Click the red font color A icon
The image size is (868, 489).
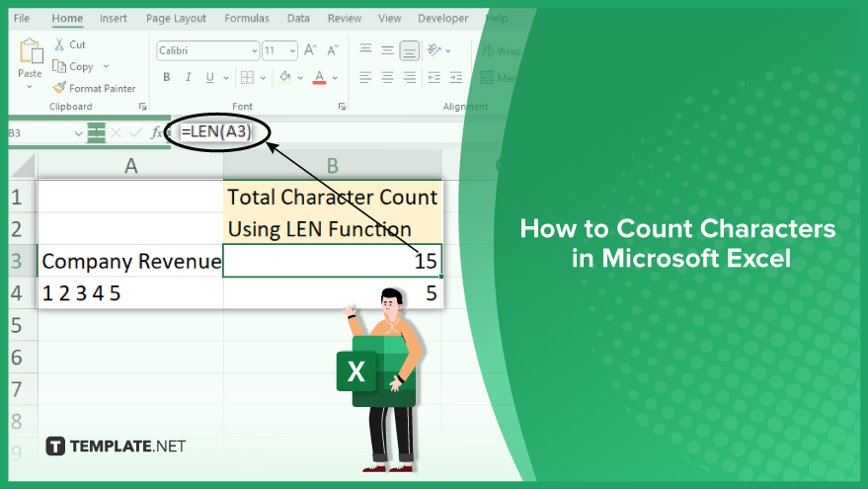click(319, 77)
